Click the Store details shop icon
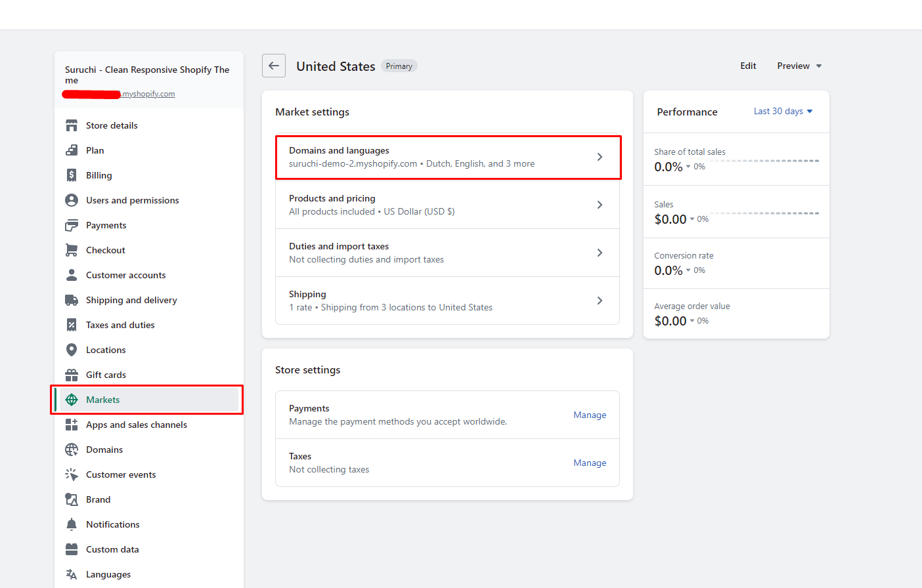 pos(72,125)
